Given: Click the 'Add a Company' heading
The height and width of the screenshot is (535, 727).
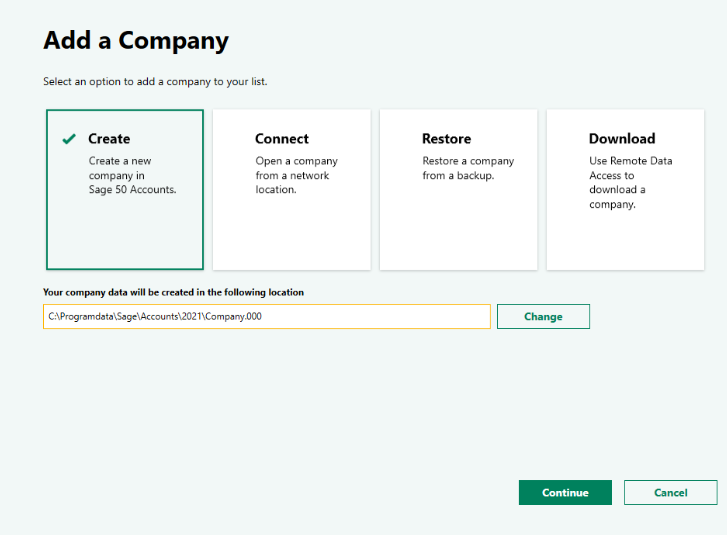Looking at the screenshot, I should (x=136, y=41).
